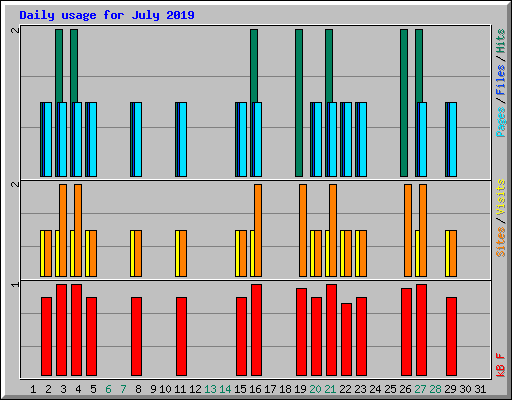
Task: Click the 'Files' legend label
Action: click(x=501, y=80)
